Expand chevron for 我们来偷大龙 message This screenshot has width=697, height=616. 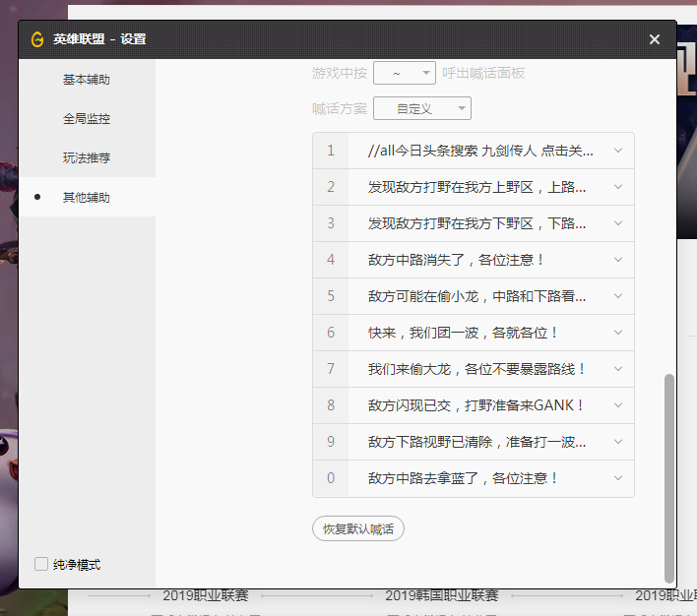point(618,369)
